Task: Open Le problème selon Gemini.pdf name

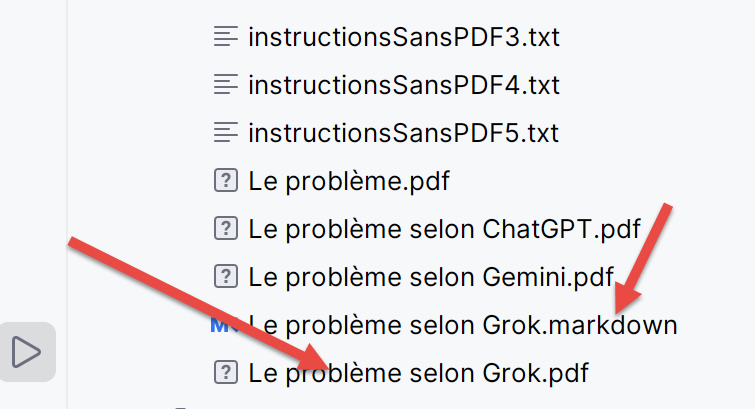Action: coord(430,277)
